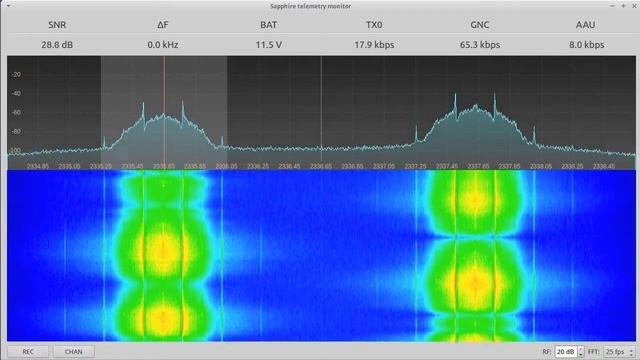Click the Sapphire telemetry monitor window title
This screenshot has width=640, height=360.
pos(311,6)
